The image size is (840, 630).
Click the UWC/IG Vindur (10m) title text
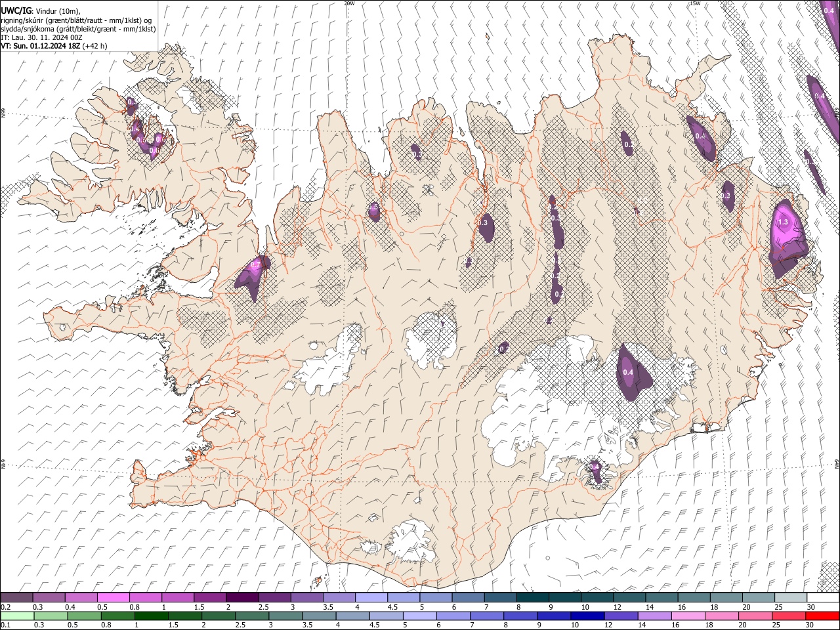click(x=41, y=10)
